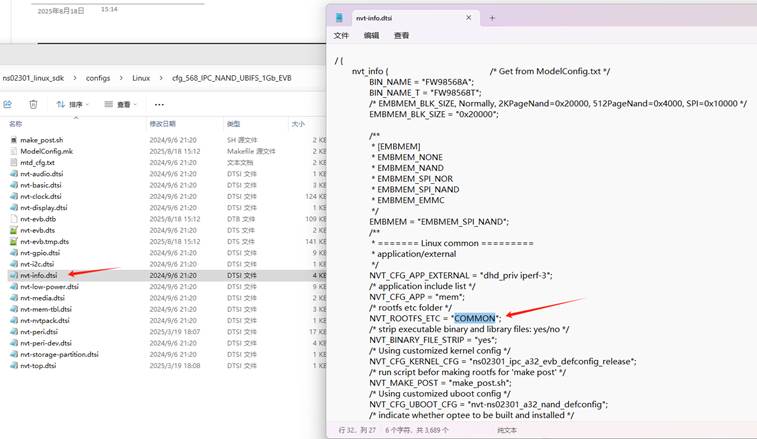Click the make_post.sh file icon
The height and width of the screenshot is (439, 757).
click(x=14, y=140)
